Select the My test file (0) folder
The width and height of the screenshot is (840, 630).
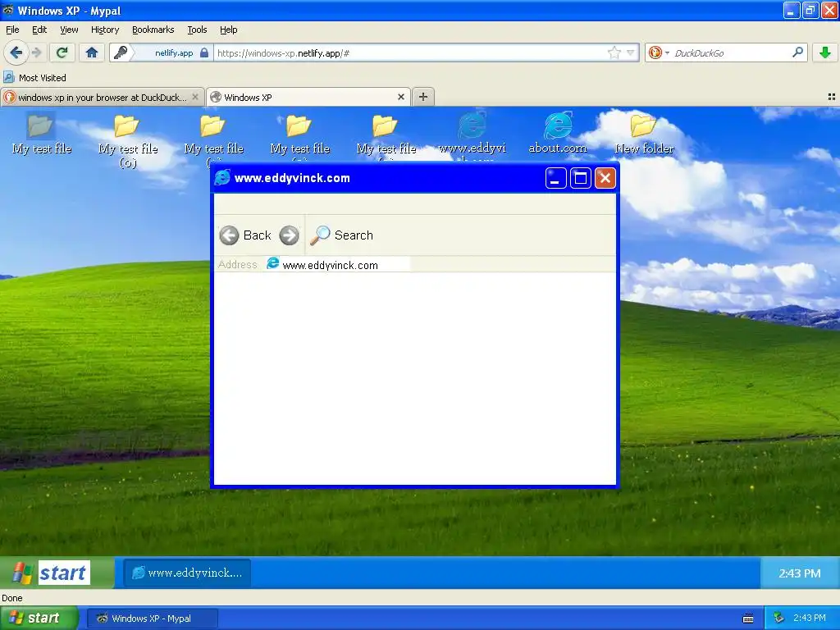(127, 140)
